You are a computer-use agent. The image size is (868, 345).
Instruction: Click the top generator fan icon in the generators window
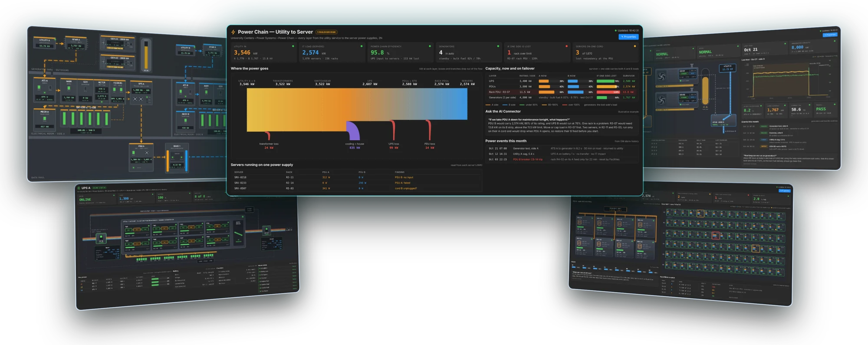pyautogui.click(x=662, y=77)
